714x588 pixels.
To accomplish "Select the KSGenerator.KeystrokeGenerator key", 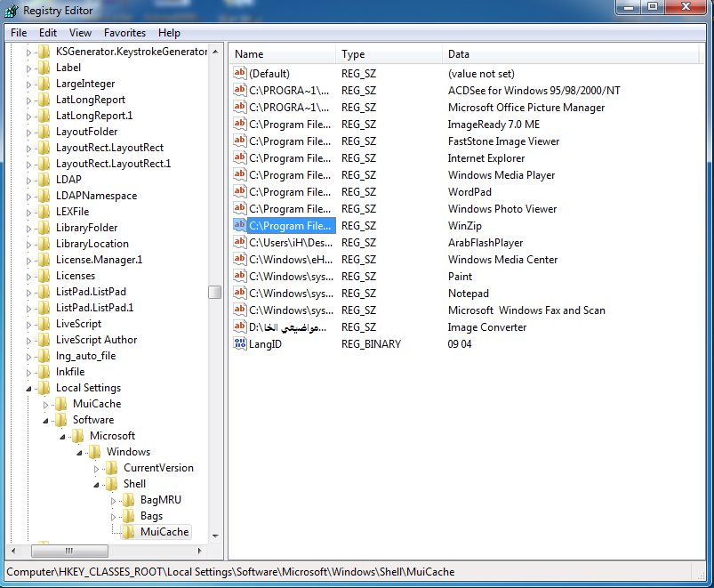I will 132,52.
